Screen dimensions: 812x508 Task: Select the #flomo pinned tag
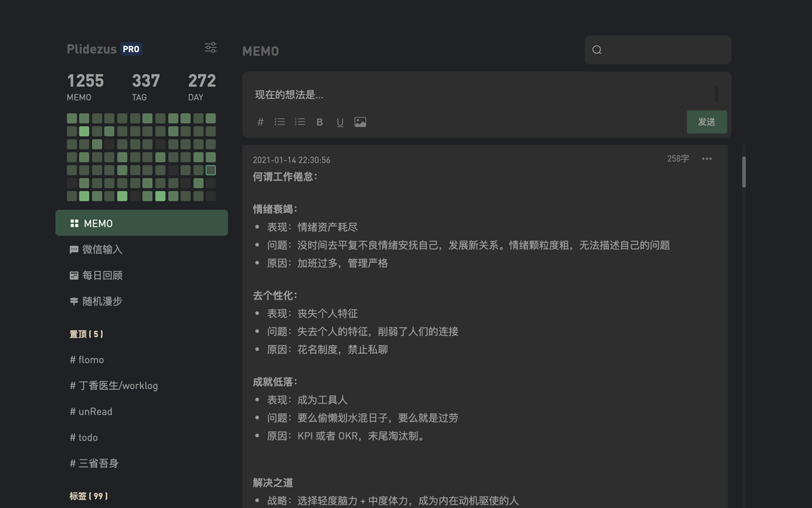[87, 359]
